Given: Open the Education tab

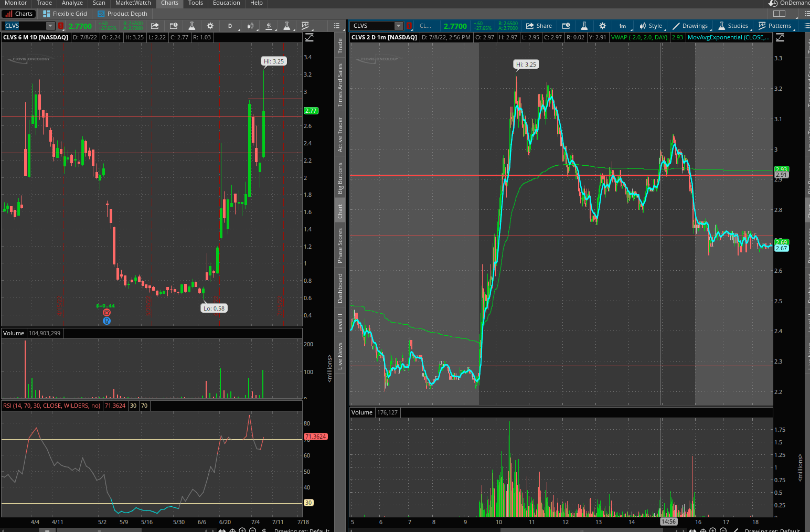Looking at the screenshot, I should (x=227, y=3).
